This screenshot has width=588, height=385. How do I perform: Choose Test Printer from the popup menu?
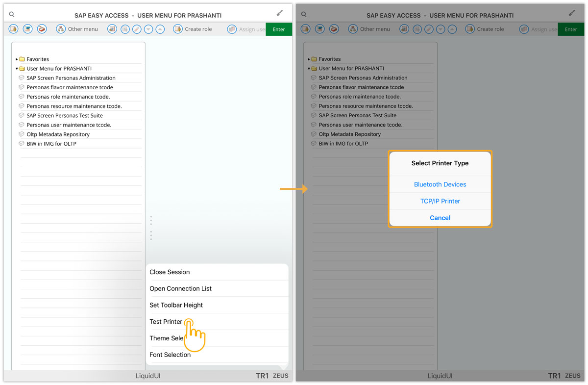217,322
